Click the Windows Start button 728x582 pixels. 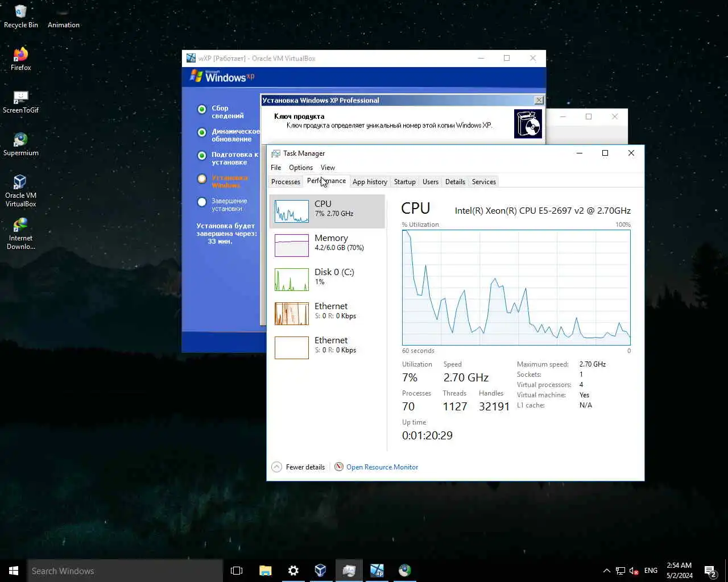click(14, 571)
